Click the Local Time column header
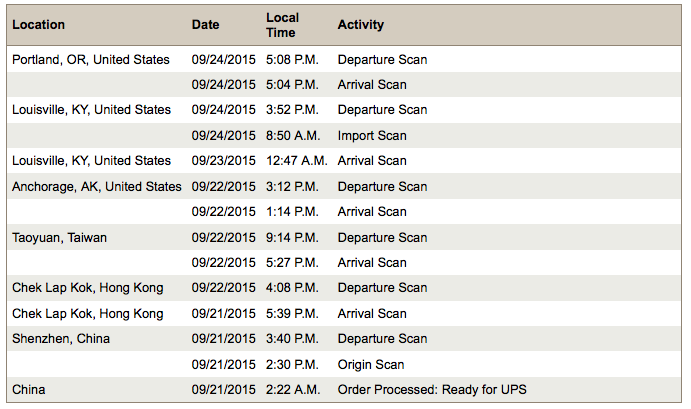Image resolution: width=691 pixels, height=409 pixels. coord(281,25)
